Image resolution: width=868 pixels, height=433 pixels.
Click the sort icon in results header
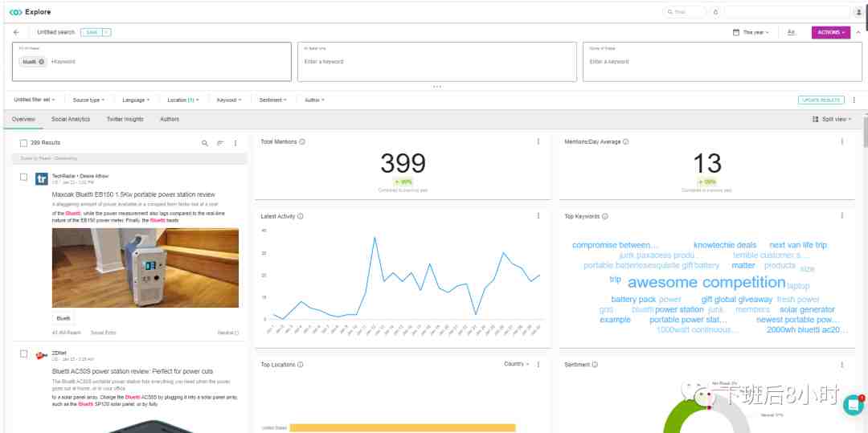tap(219, 143)
